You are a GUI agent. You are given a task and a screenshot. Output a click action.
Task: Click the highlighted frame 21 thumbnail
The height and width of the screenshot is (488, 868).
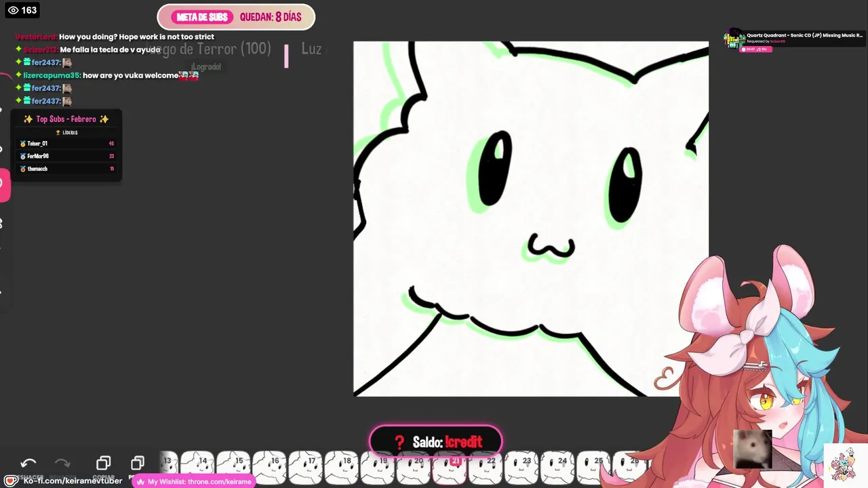click(x=448, y=469)
